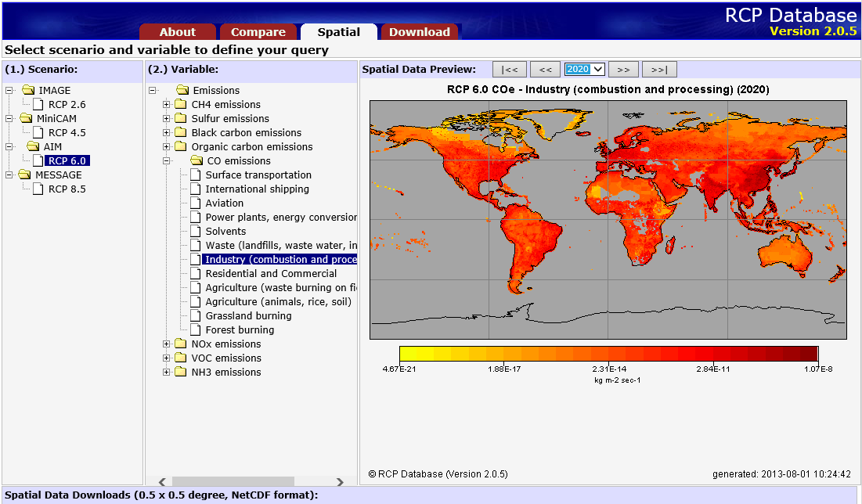Click the document icon beside Forest burning
Image resolution: width=862 pixels, height=504 pixels.
coord(195,329)
